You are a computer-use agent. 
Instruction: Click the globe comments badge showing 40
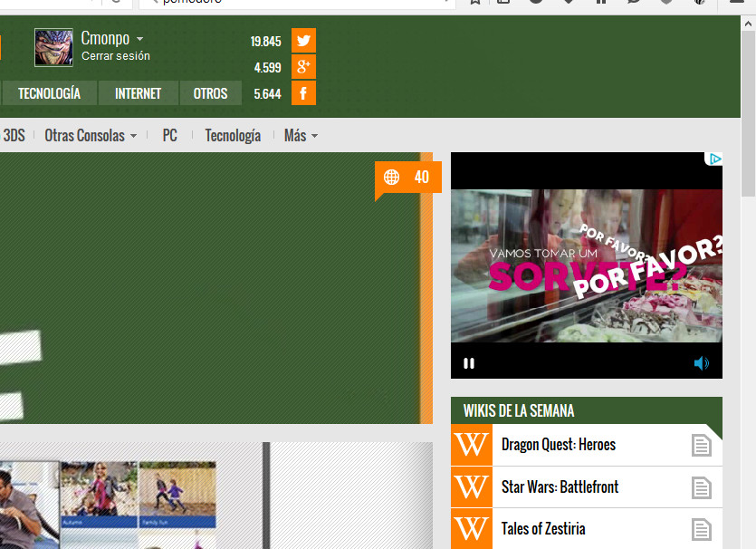tap(408, 178)
